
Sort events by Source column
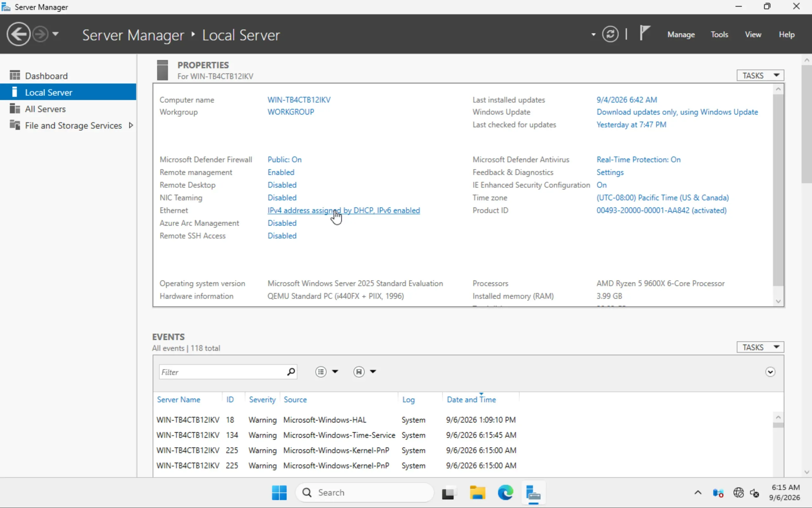(295, 399)
